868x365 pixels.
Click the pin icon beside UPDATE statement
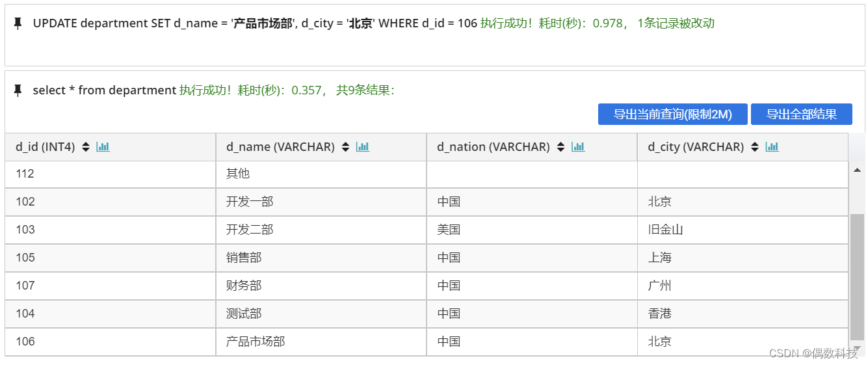[18, 23]
